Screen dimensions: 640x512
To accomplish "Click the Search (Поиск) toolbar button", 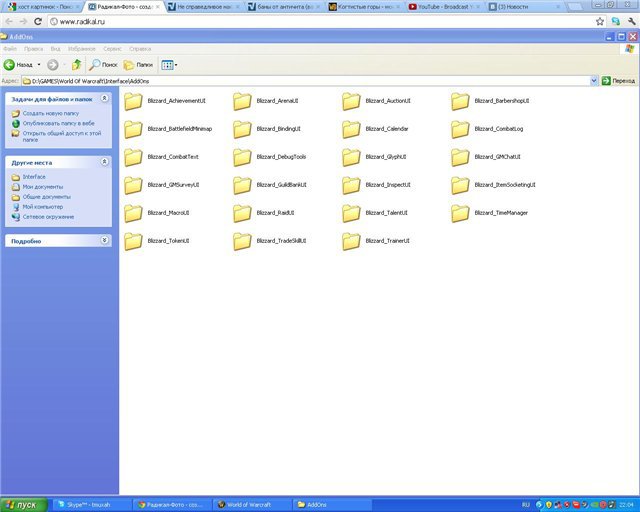I will coord(103,64).
